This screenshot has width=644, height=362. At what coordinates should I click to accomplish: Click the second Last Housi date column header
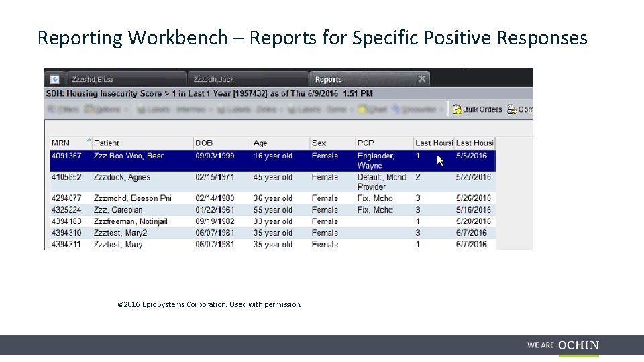(x=474, y=143)
